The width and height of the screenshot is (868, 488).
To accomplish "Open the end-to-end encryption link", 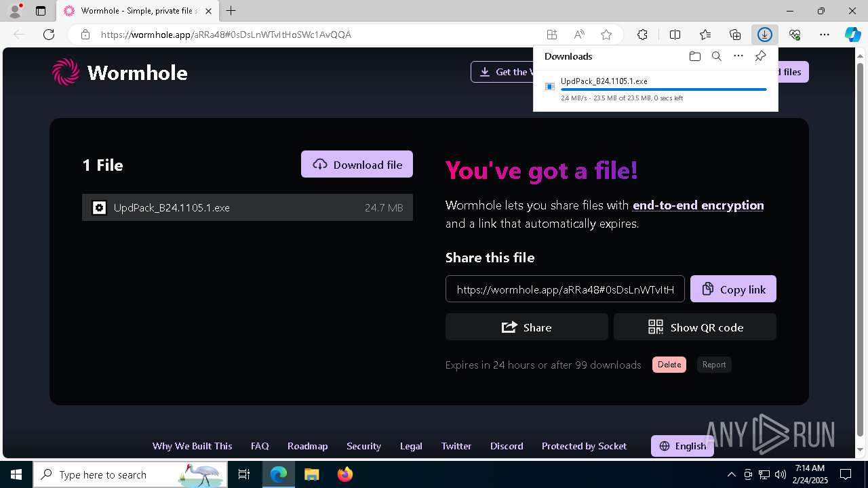I will tap(698, 205).
